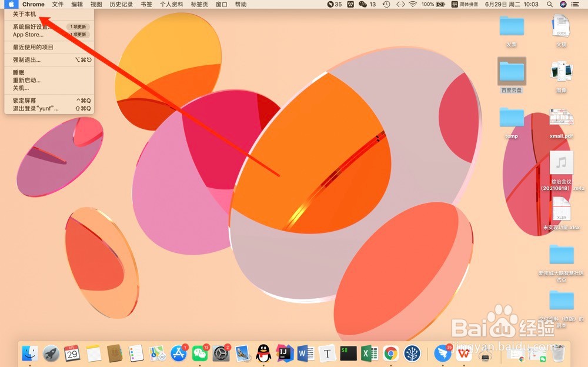
Task: Open System Preferences gear in Dock
Action: click(x=221, y=353)
